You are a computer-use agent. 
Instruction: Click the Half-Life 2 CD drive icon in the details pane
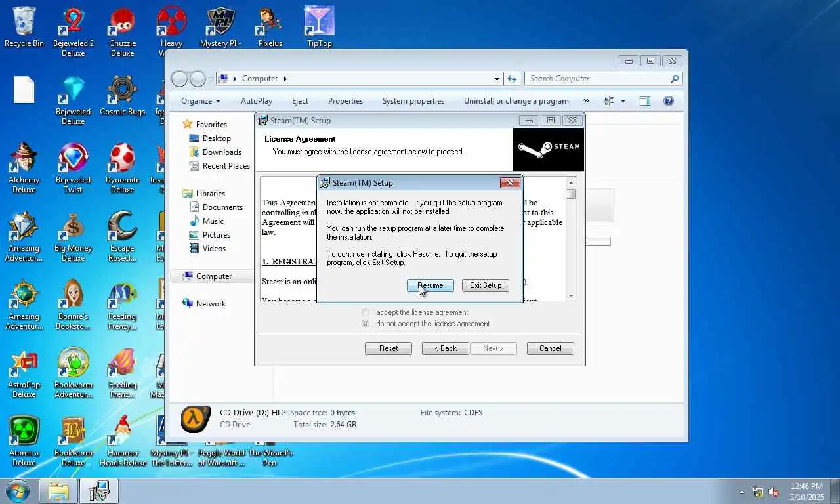(196, 419)
